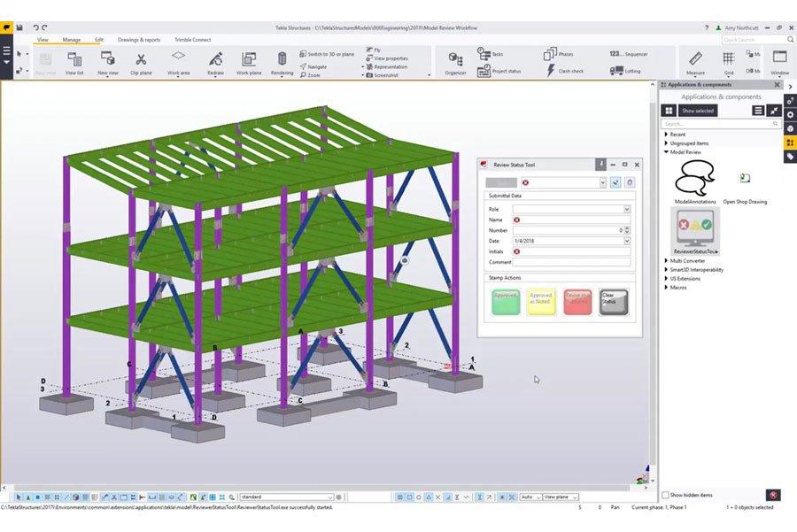Open the Date dropdown showing 1/4/2018

(x=627, y=240)
